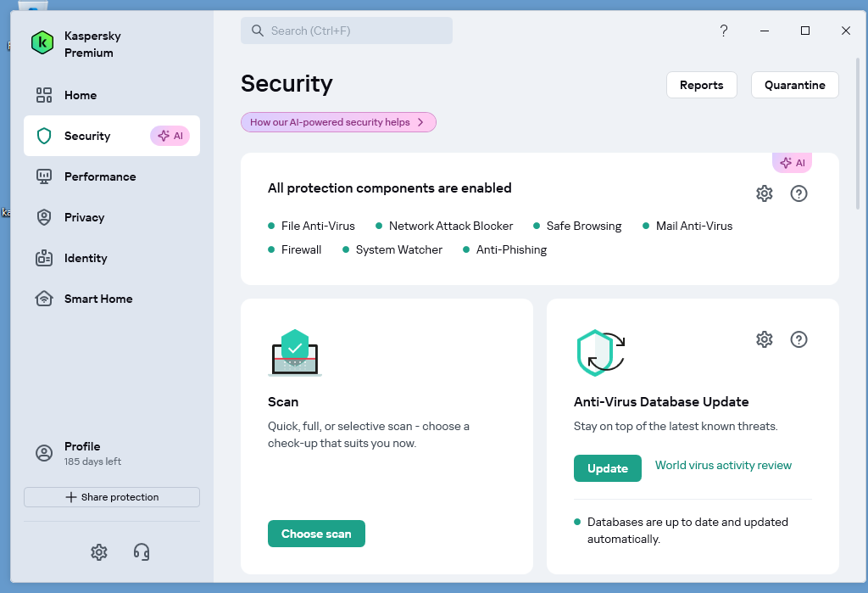Click the Choose scan button
This screenshot has height=593, width=868.
(x=316, y=534)
